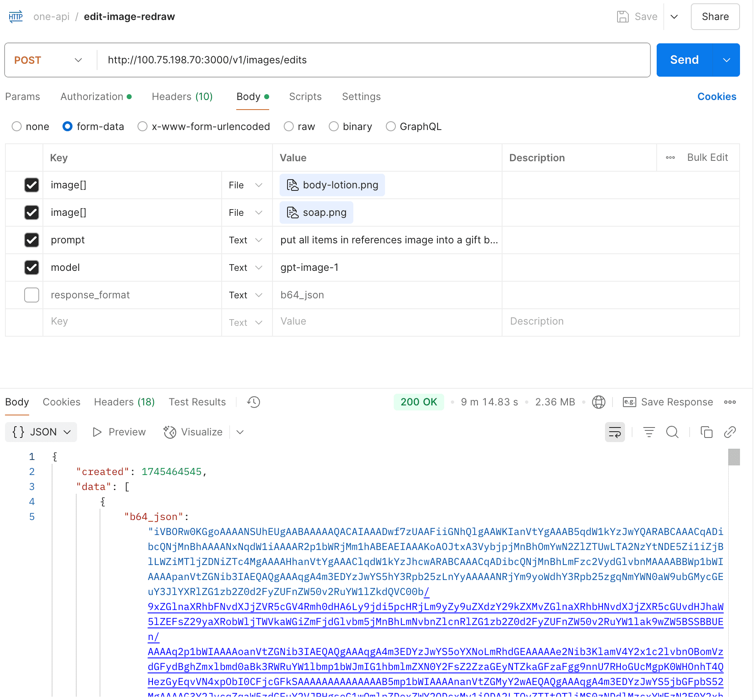Click the response history clock icon
Screen dimensions: 755x700
pos(253,402)
